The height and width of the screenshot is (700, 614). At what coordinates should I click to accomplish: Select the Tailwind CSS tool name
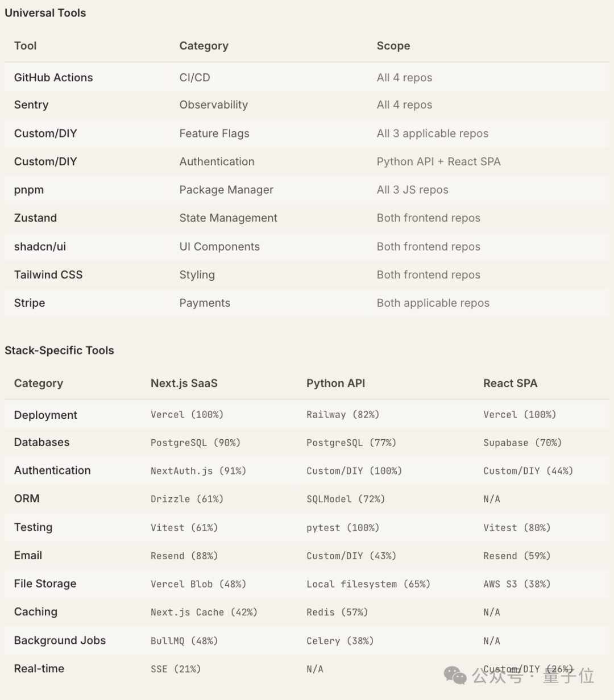48,274
